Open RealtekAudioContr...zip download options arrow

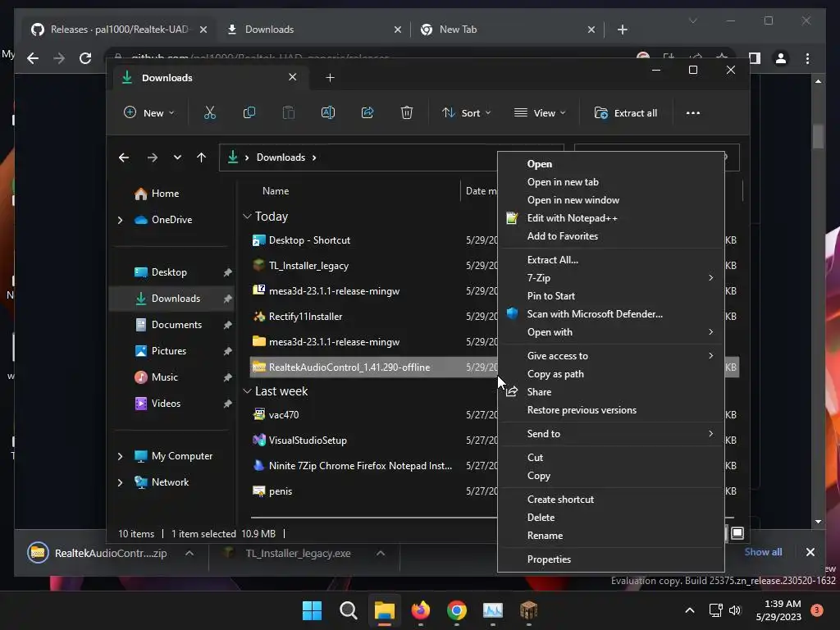pyautogui.click(x=189, y=553)
